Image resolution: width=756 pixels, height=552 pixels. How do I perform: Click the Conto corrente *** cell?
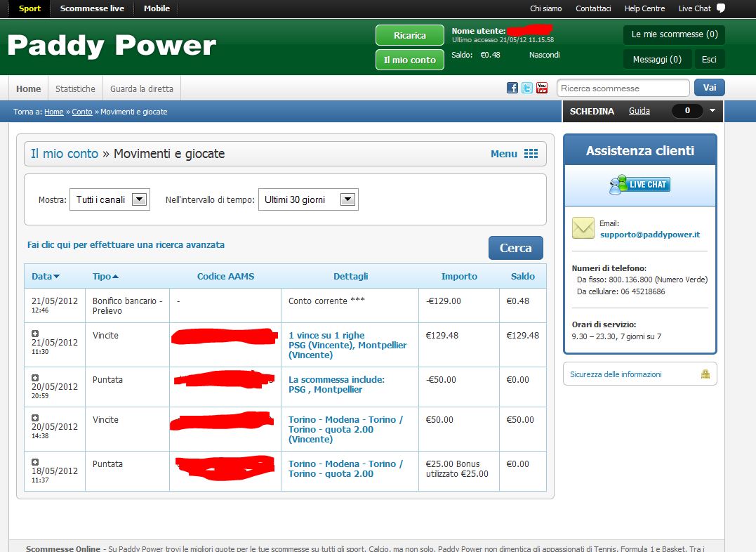(x=350, y=305)
